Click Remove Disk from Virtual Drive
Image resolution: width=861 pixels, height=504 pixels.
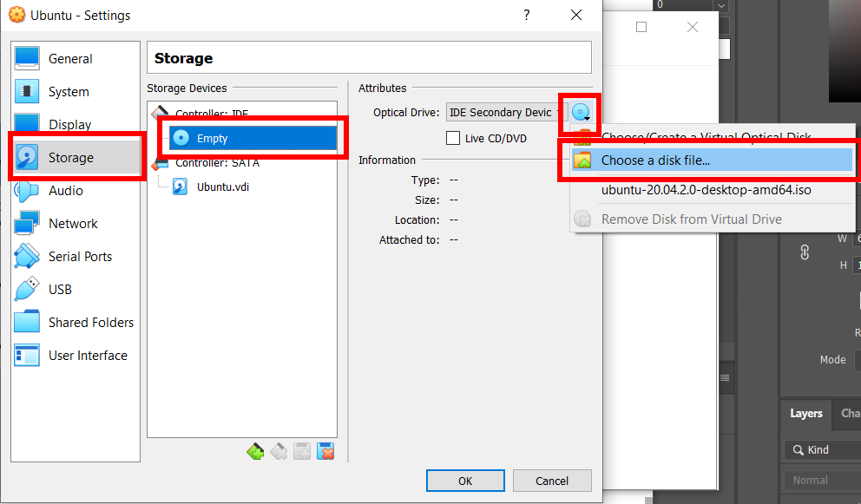pyautogui.click(x=712, y=219)
